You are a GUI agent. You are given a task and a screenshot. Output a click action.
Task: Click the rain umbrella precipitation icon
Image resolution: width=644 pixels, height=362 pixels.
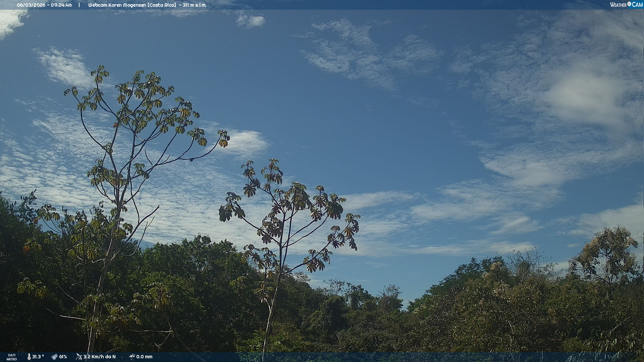click(x=132, y=357)
